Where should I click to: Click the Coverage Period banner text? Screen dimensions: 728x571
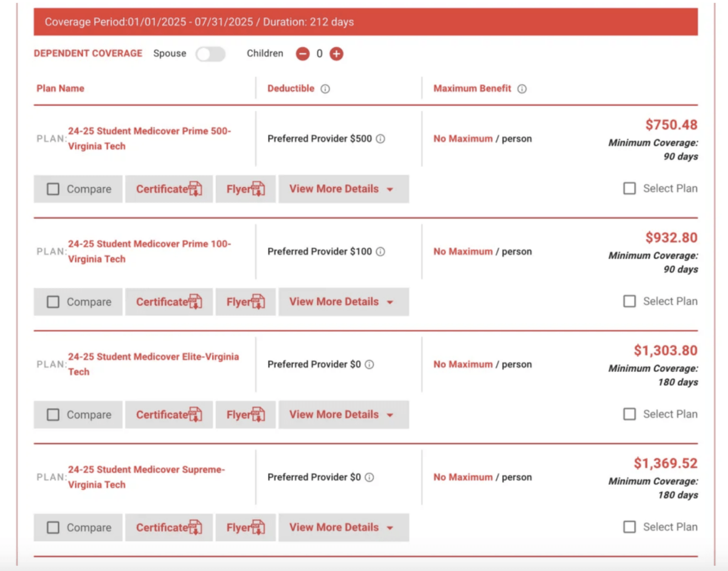pyautogui.click(x=199, y=22)
